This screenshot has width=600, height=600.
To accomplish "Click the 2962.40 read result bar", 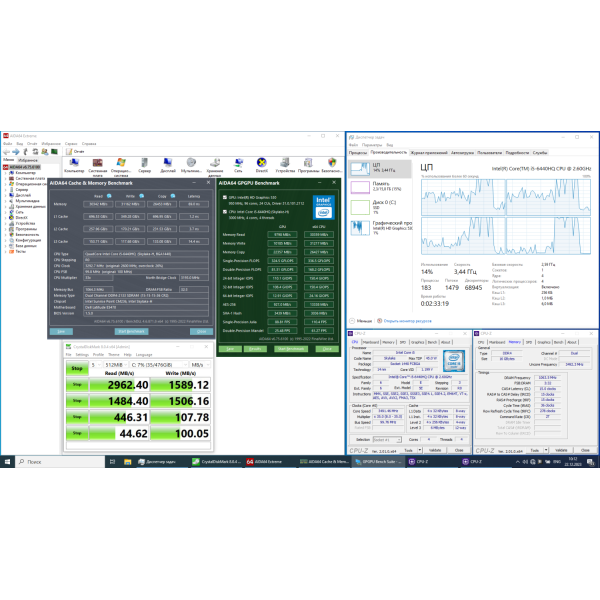I will [x=119, y=385].
